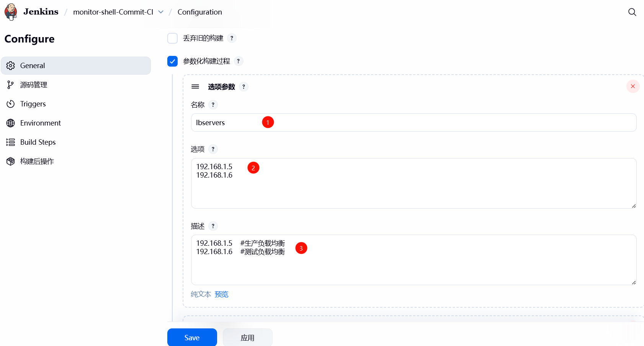Click the 应用 apply button
644x346 pixels.
[x=247, y=338]
